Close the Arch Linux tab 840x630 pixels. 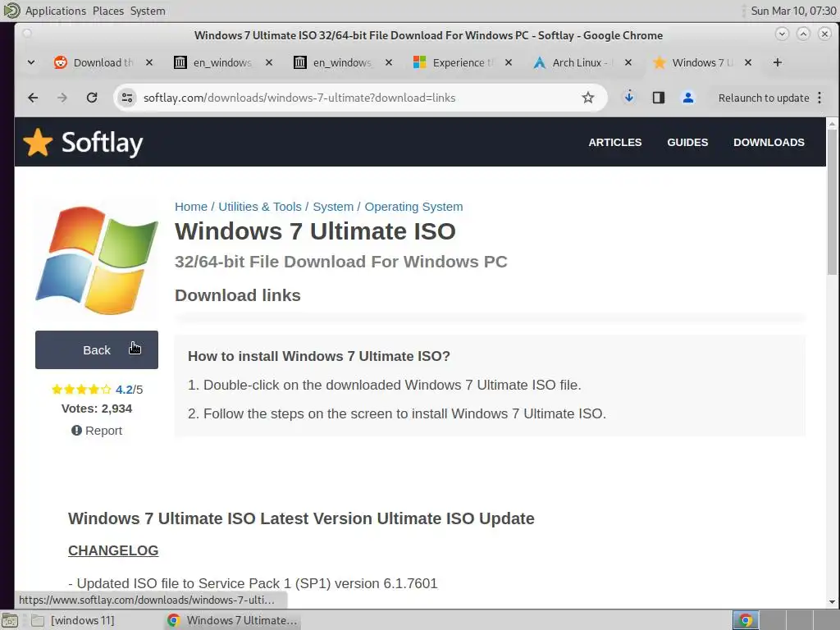628,62
